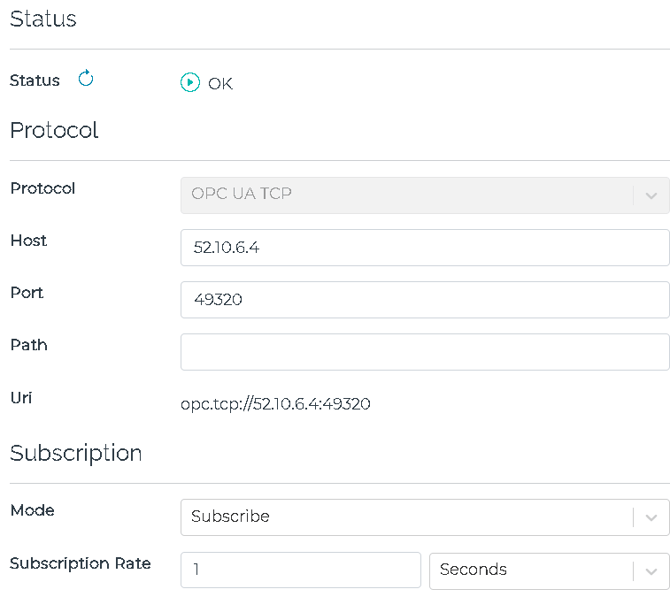
Task: Click the Port field showing 49320
Action: point(424,299)
